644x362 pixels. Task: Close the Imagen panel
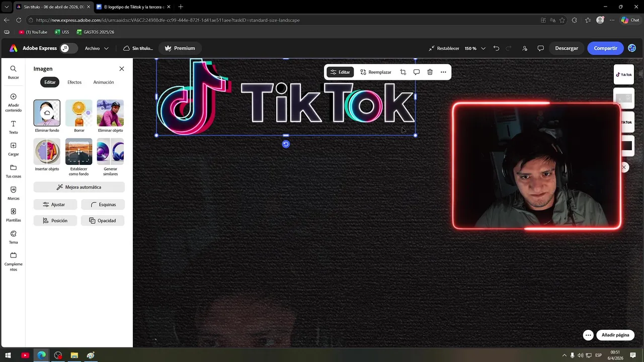(x=121, y=69)
